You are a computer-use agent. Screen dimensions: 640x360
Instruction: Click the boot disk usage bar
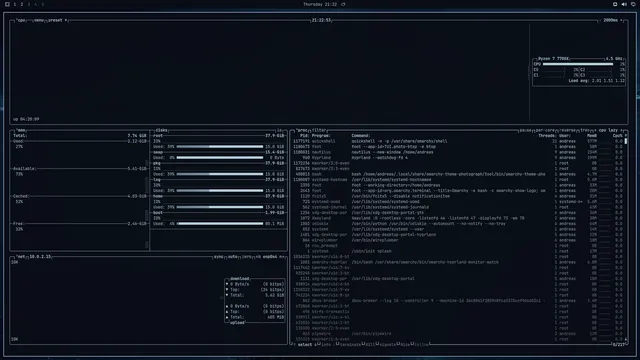(x=220, y=224)
